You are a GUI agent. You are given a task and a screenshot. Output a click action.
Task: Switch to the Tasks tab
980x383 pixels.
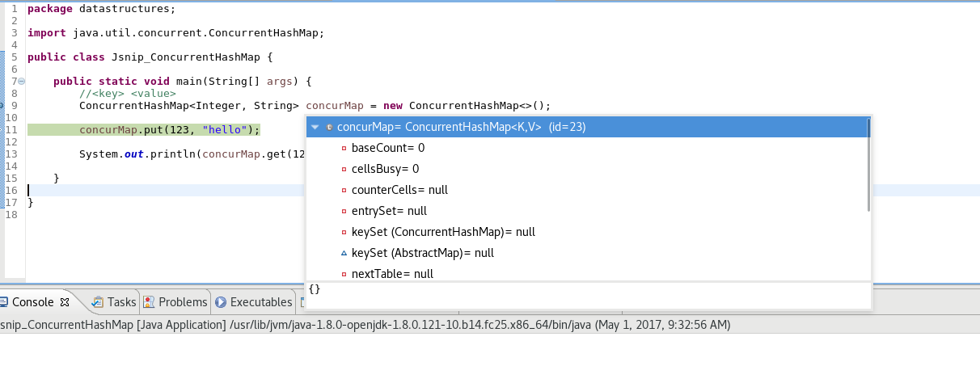tap(121, 302)
